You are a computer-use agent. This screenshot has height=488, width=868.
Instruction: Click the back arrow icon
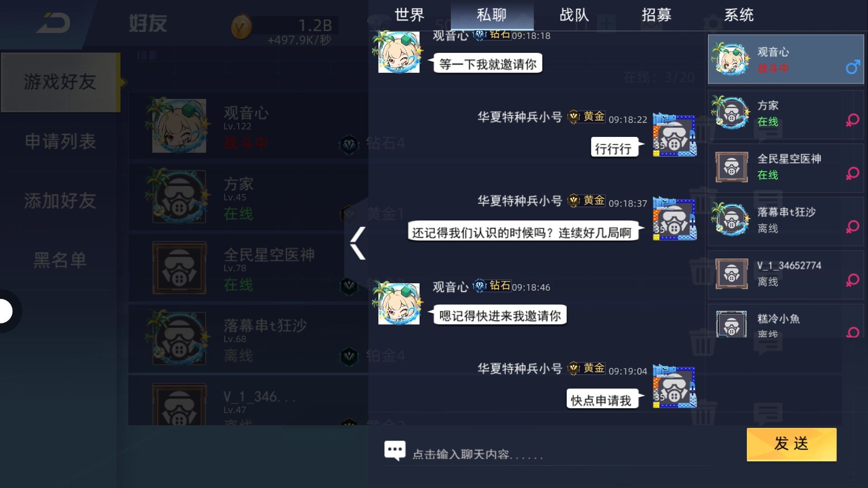tap(54, 23)
